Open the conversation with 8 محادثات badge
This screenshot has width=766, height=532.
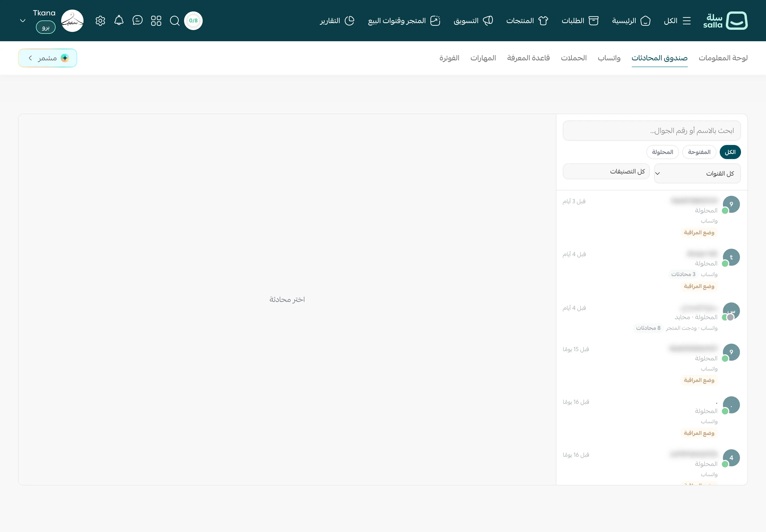pyautogui.click(x=652, y=318)
